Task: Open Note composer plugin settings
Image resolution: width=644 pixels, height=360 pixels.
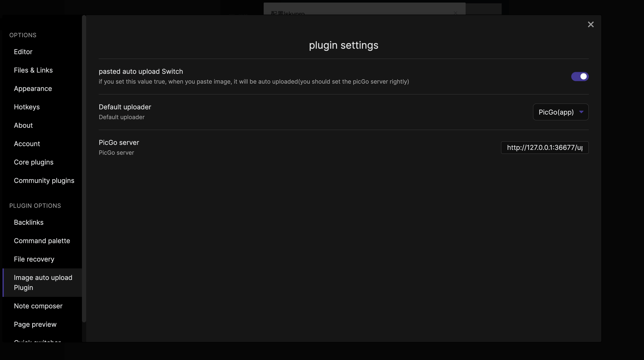Action: click(38, 306)
